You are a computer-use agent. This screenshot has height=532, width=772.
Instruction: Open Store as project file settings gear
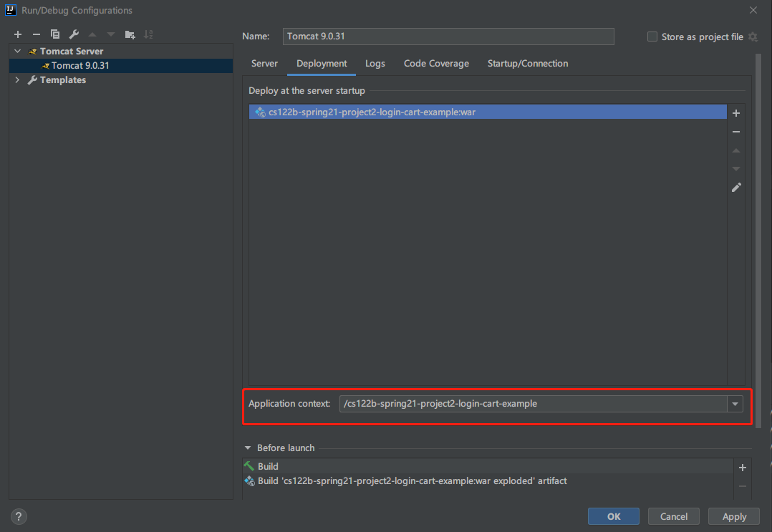coord(753,37)
